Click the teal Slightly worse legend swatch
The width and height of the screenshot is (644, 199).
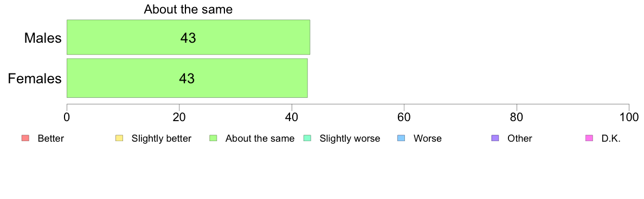307,138
